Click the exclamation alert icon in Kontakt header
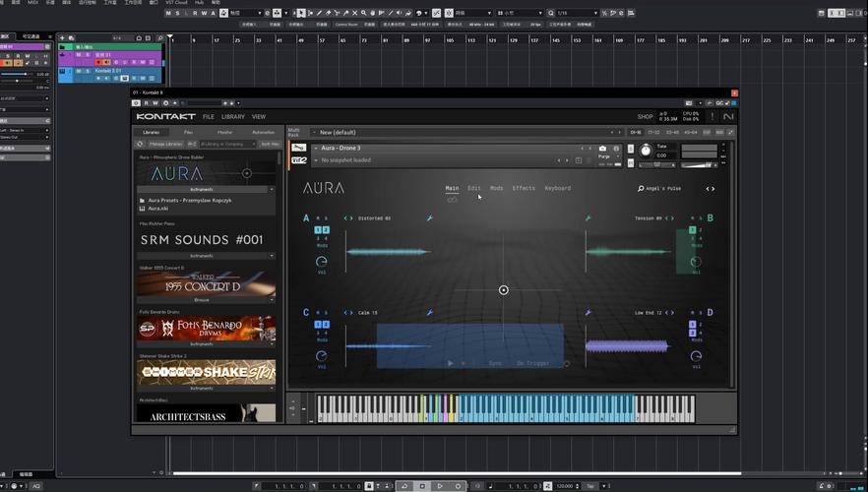The height and width of the screenshot is (492, 868). click(x=713, y=116)
